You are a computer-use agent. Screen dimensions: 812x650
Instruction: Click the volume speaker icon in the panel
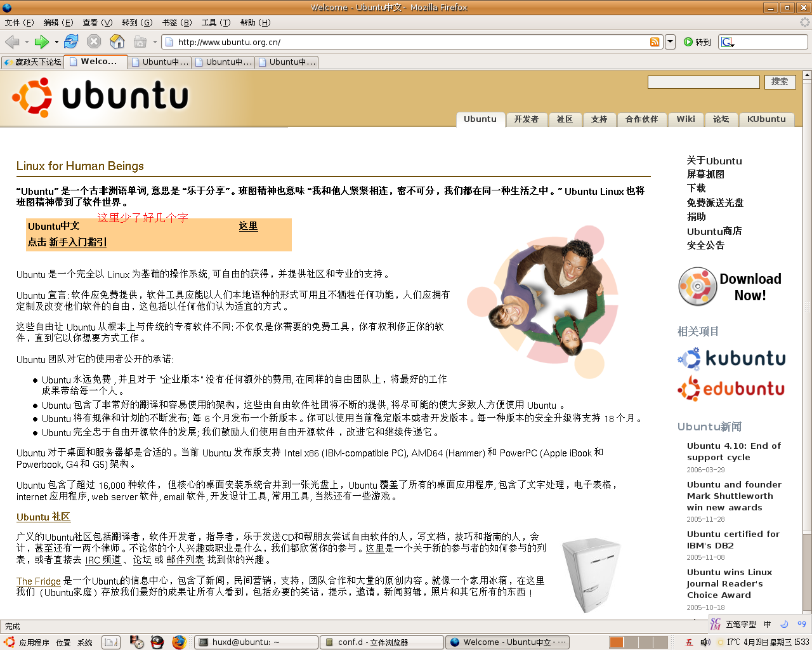pos(705,642)
